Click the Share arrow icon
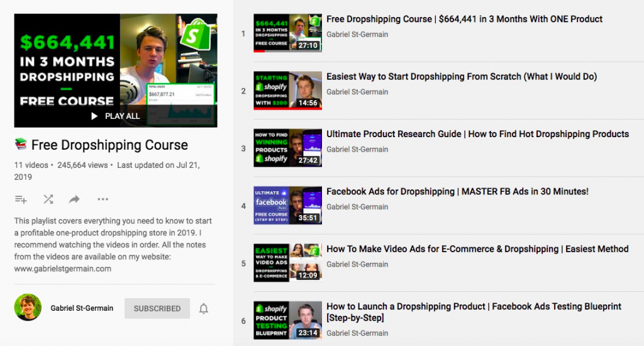Image resolution: width=644 pixels, height=346 pixels. click(x=74, y=199)
